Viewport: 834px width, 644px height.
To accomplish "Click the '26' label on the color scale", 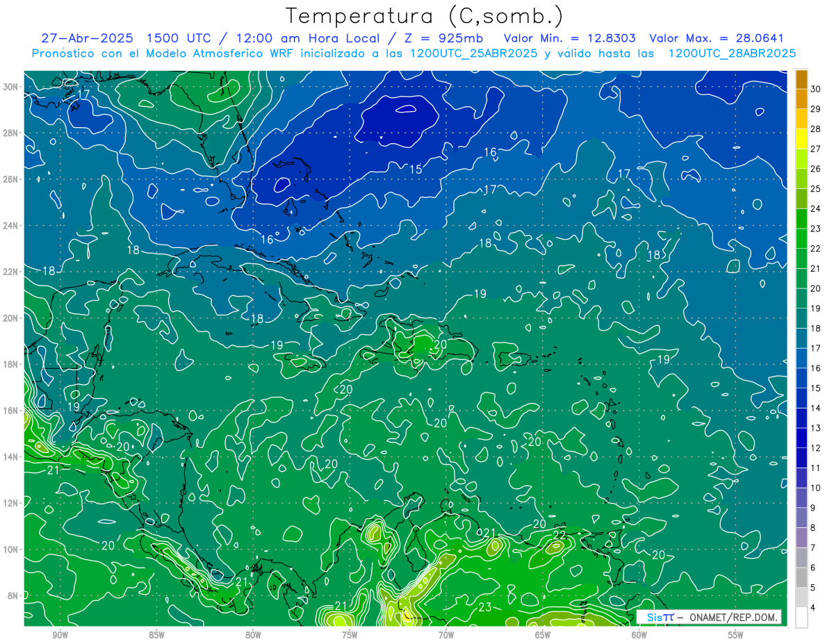I will point(815,169).
